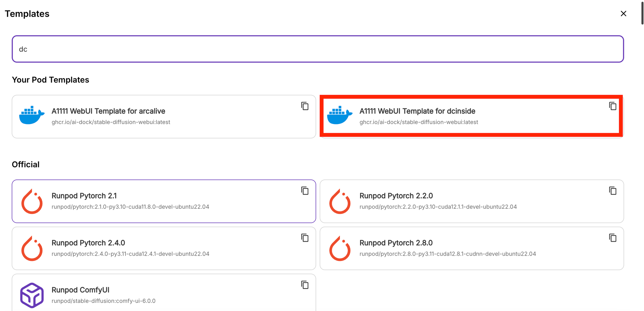Pick the Runpod Pytorch 2.4.0 card
The image size is (644, 311).
[164, 248]
